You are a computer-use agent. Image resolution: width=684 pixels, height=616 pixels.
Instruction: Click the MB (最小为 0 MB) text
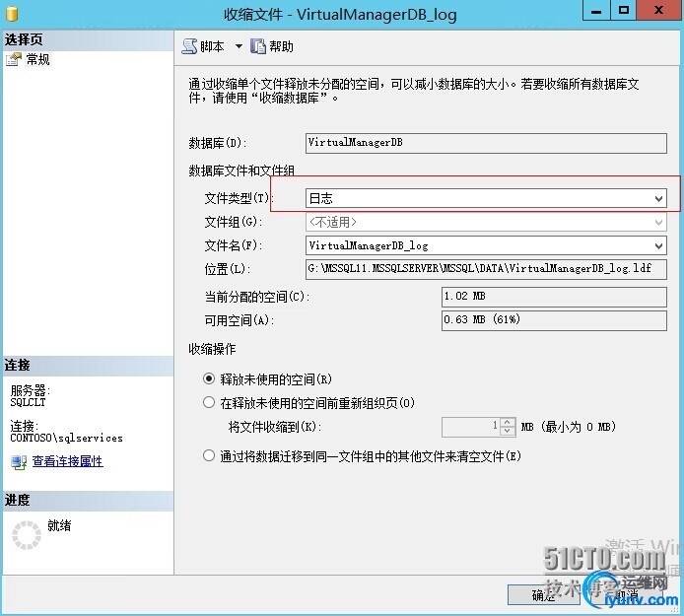(569, 427)
